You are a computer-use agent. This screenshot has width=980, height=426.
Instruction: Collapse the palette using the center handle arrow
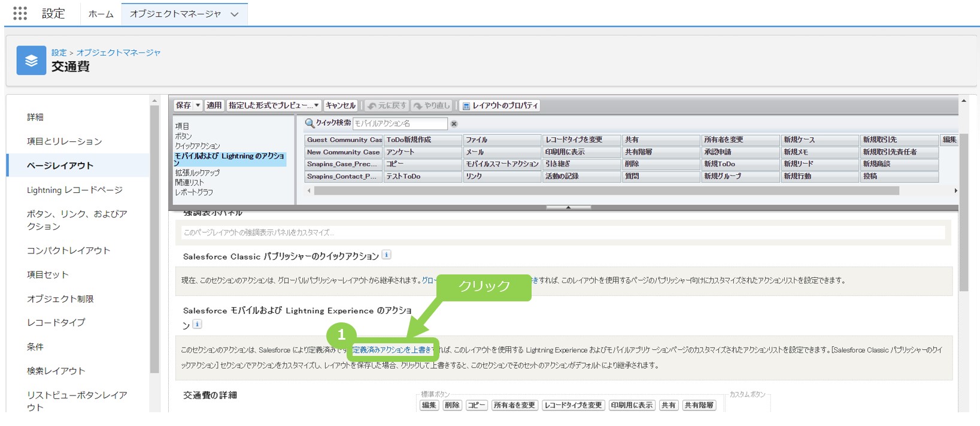point(568,207)
